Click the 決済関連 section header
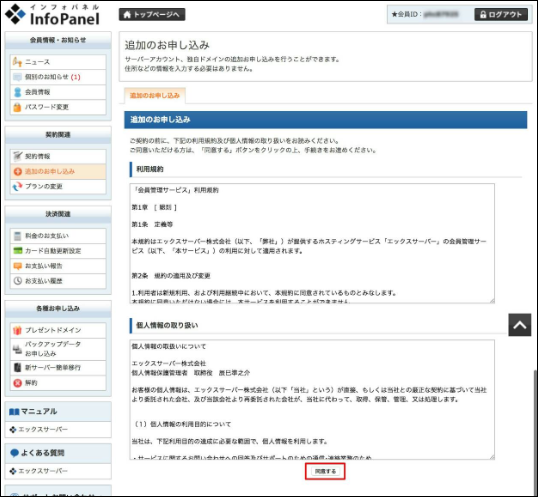Image resolution: width=538 pixels, height=497 pixels. (58, 214)
